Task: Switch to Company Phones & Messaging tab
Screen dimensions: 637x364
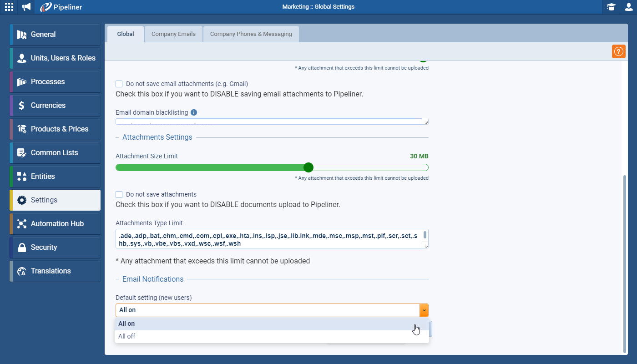Action: click(x=251, y=34)
